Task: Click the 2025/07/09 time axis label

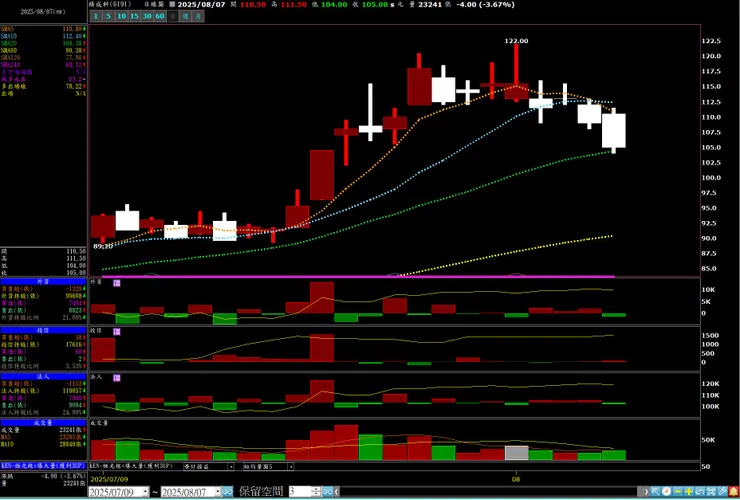Action: tap(109, 479)
